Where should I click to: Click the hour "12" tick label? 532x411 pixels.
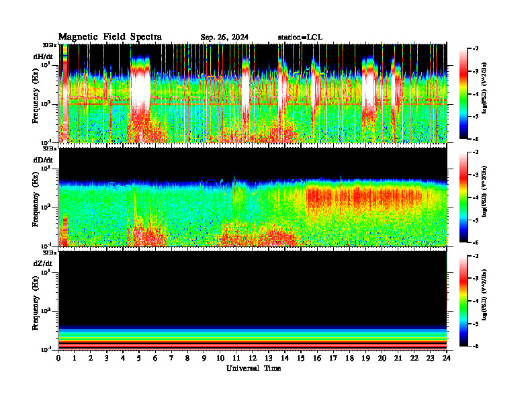(x=252, y=358)
